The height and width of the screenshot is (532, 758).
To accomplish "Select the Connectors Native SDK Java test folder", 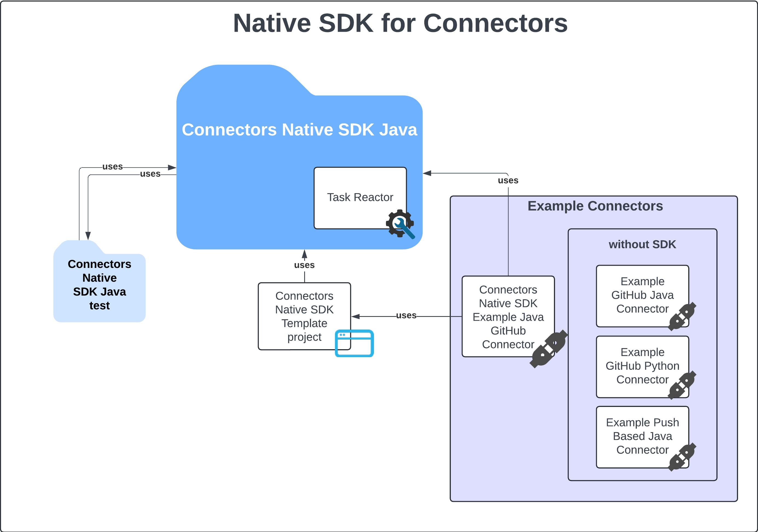I will (x=99, y=285).
